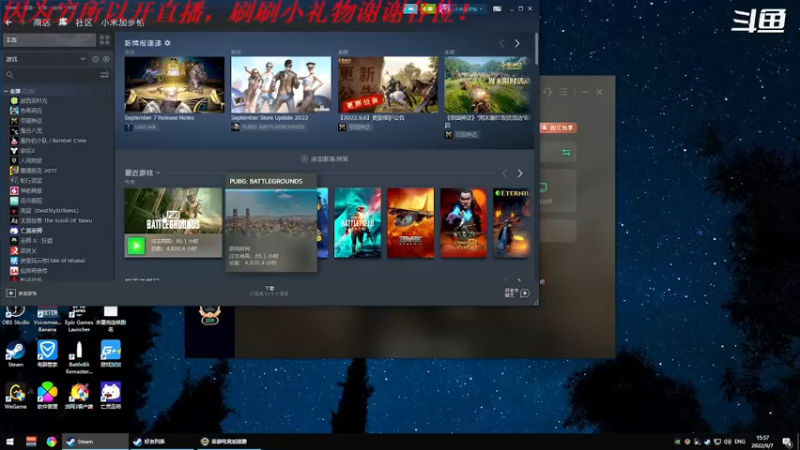Toggle ready-to-play filter icon in library
Viewport: 800px width, 450px height.
point(106,59)
